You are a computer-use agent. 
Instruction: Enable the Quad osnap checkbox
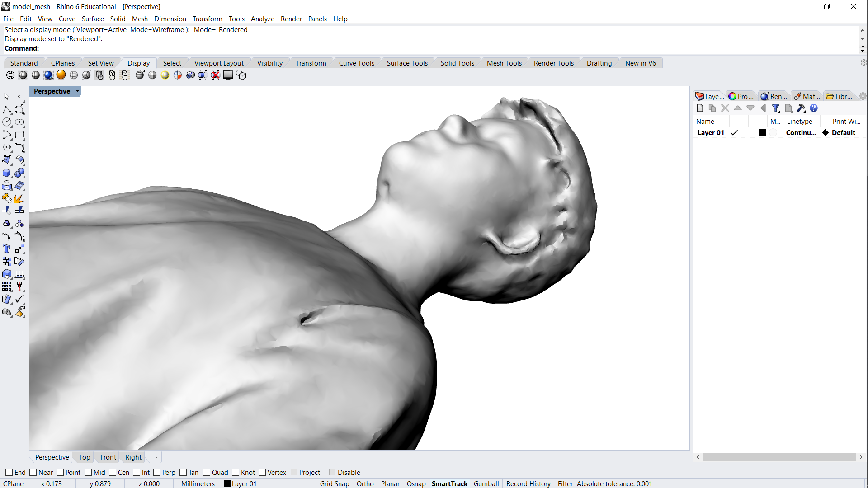(x=207, y=472)
